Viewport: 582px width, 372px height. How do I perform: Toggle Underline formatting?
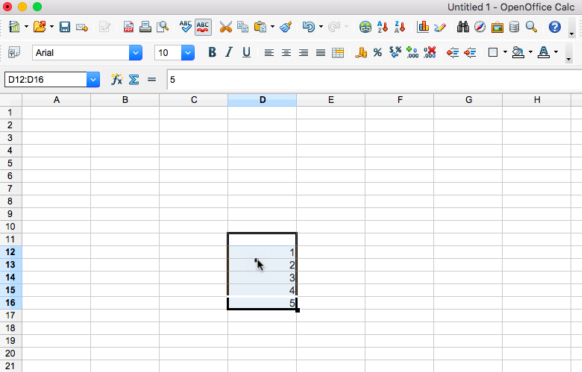pos(246,52)
